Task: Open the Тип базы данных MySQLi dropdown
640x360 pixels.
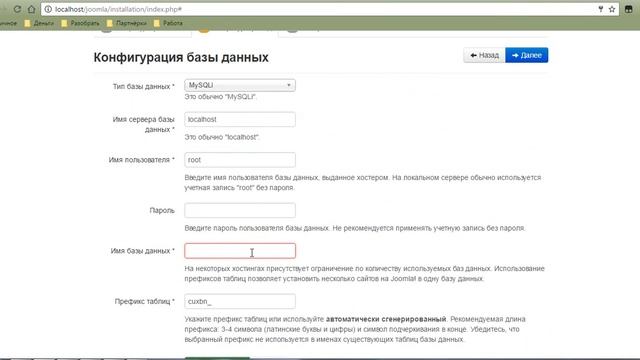Action: coord(240,85)
